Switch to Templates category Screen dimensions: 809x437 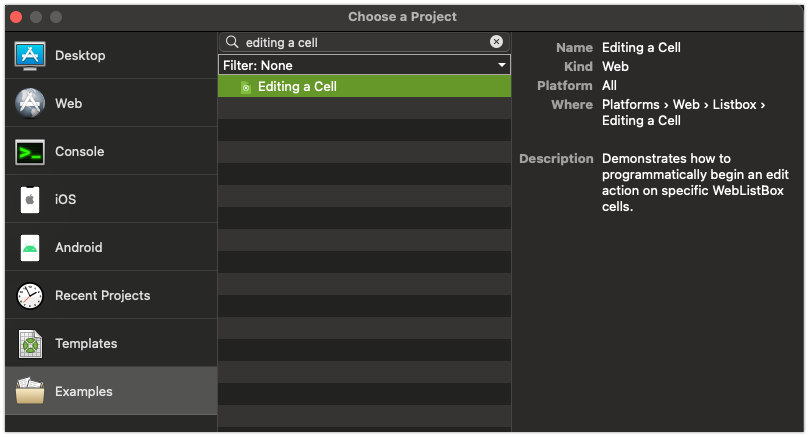pos(86,344)
